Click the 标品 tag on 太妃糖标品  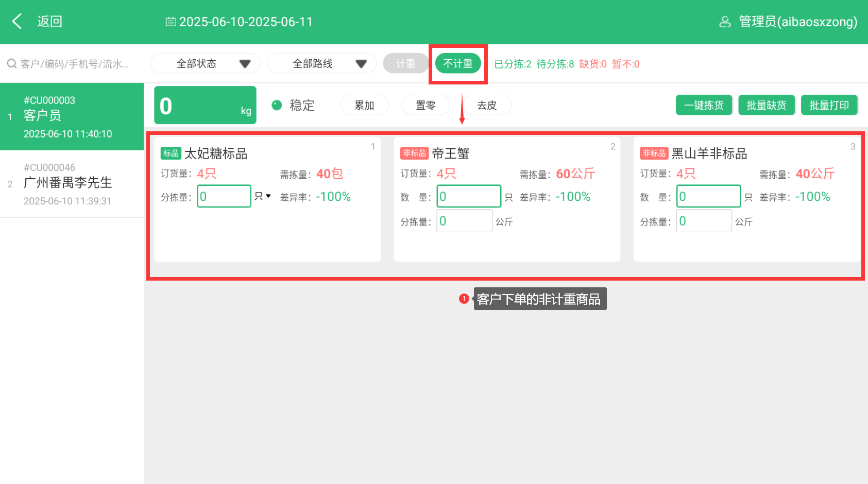(171, 153)
